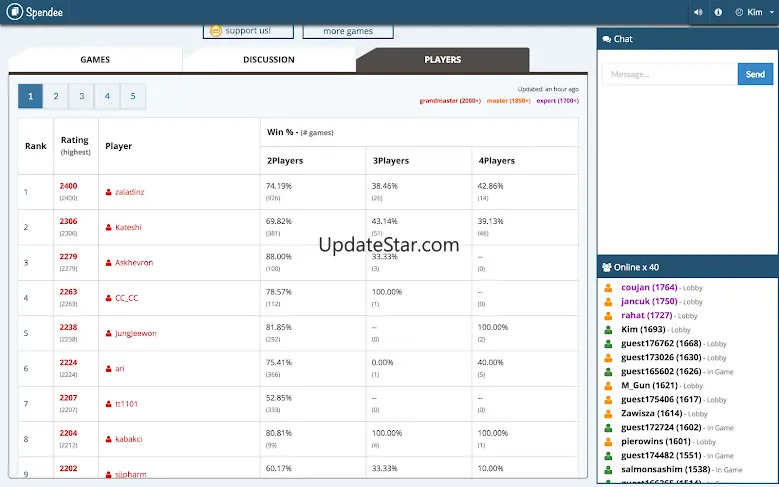The image size is (779, 487).
Task: Select online player rahat (1727)
Action: [x=645, y=315]
